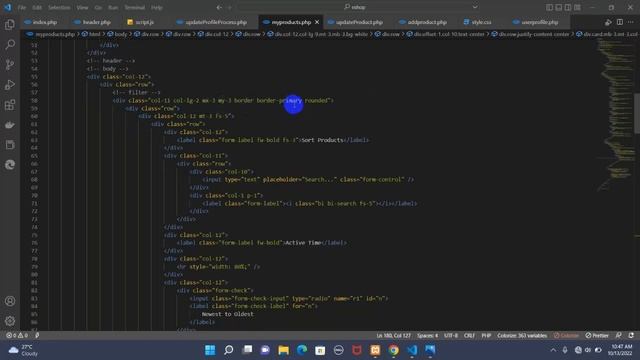Viewport: 640px width, 360px height.
Task: Click the errors and warnings indicator
Action: pos(17,336)
